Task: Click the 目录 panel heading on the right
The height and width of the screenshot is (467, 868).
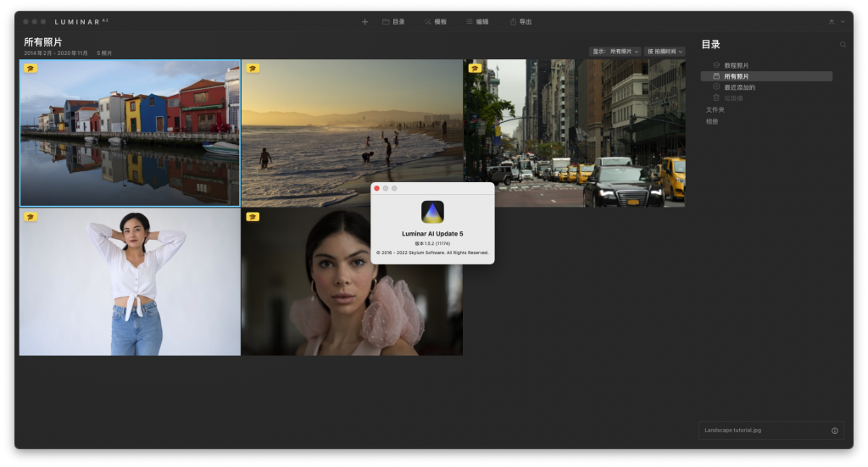Action: click(711, 45)
